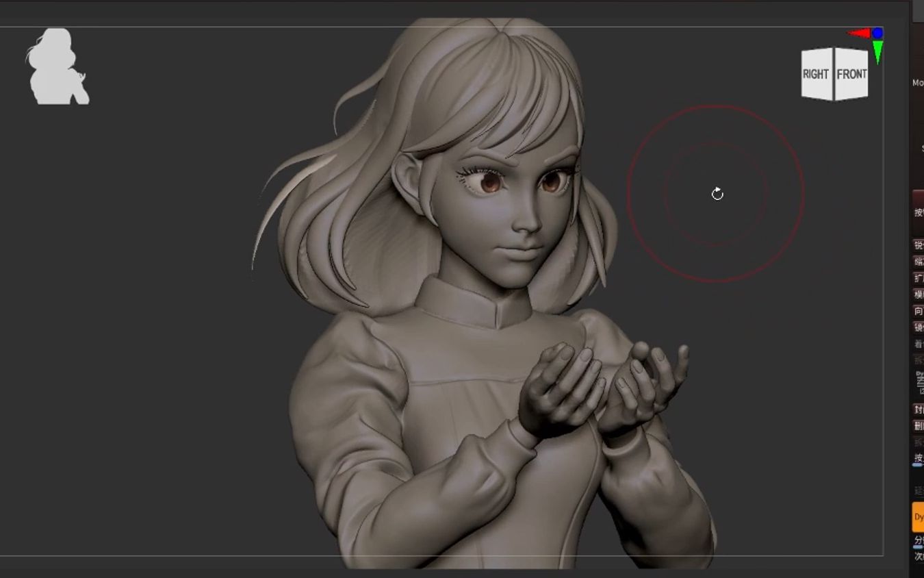Click the silhouette preview thumbnail
The height and width of the screenshot is (578, 924).
click(57, 66)
